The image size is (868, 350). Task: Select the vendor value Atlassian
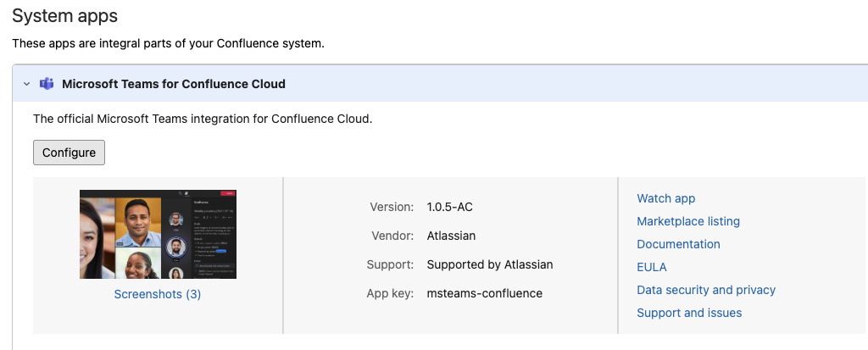point(451,236)
